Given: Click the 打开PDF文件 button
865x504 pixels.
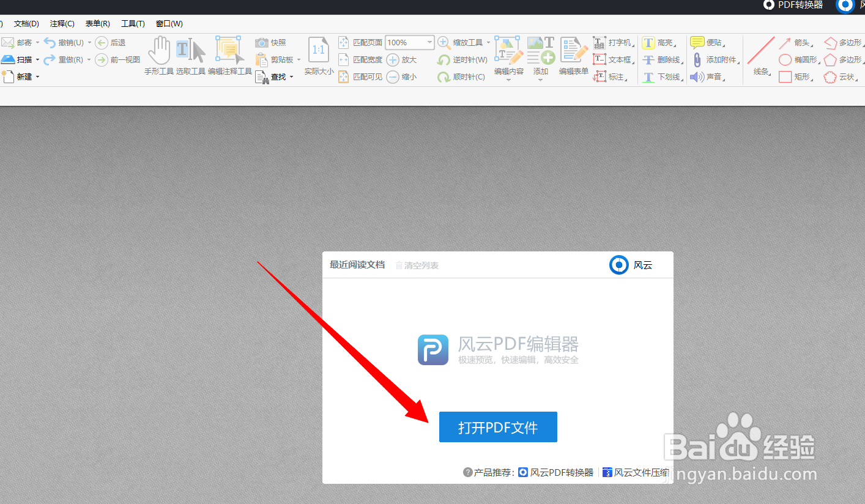Looking at the screenshot, I should (497, 427).
